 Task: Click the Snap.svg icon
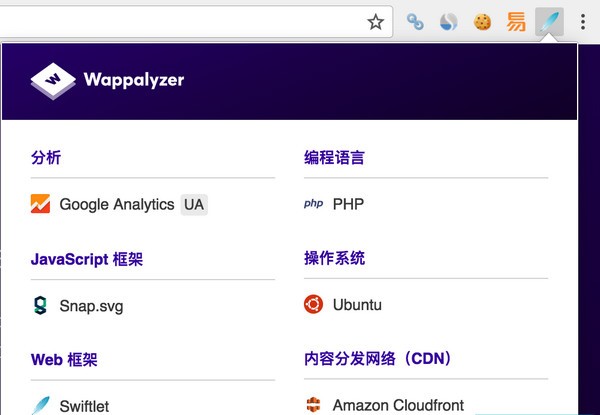(x=40, y=305)
